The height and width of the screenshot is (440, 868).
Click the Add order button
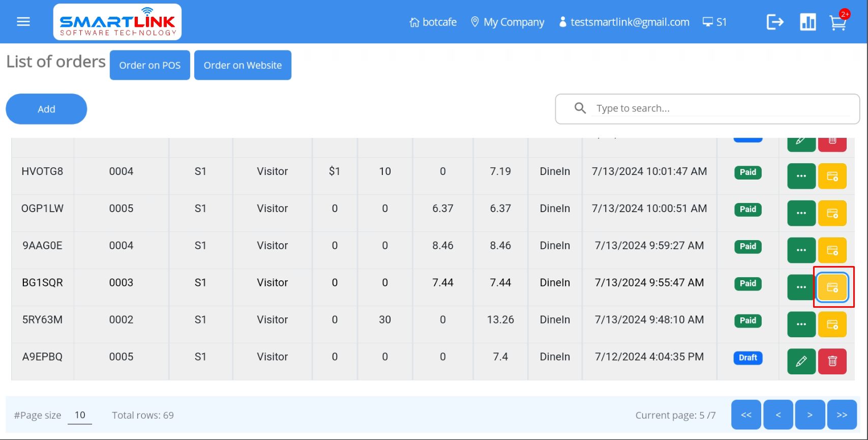click(x=46, y=109)
